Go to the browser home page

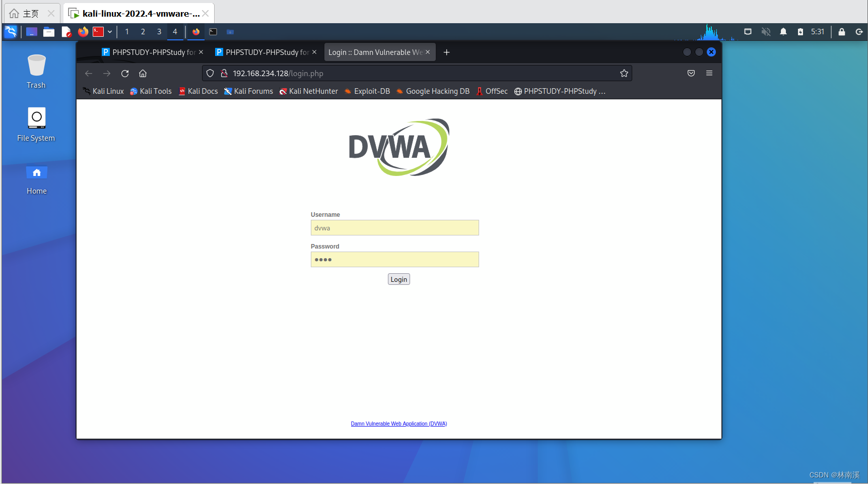click(143, 73)
